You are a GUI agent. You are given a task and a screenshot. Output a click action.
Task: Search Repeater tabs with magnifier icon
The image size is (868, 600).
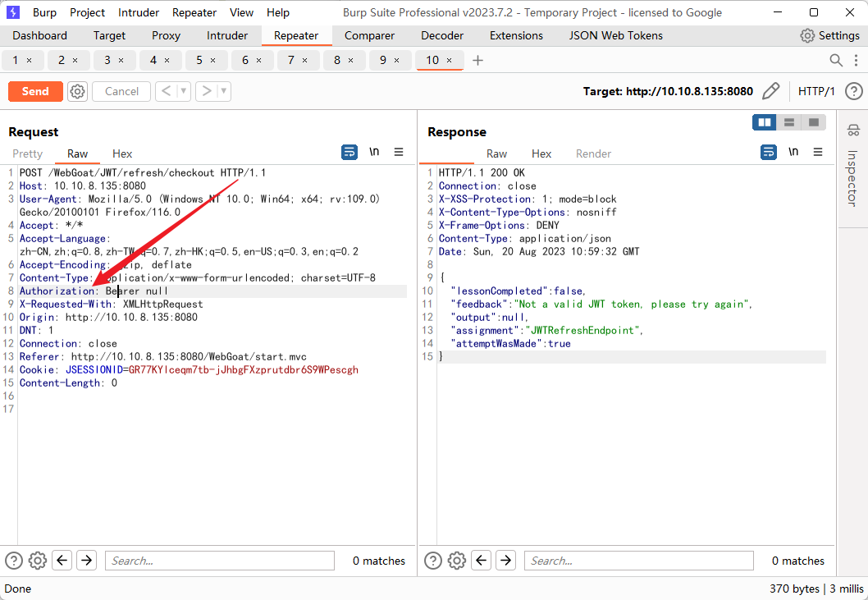tap(836, 60)
